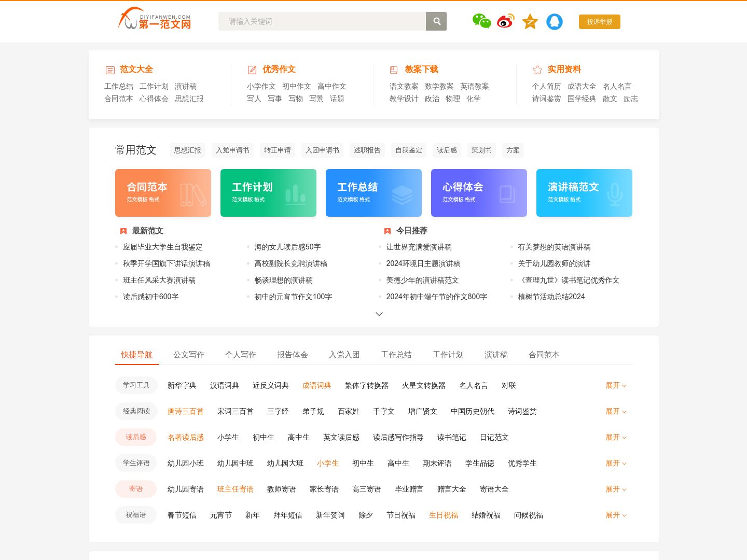
Task: Select the 祝福语 category pill
Action: pyautogui.click(x=136, y=515)
